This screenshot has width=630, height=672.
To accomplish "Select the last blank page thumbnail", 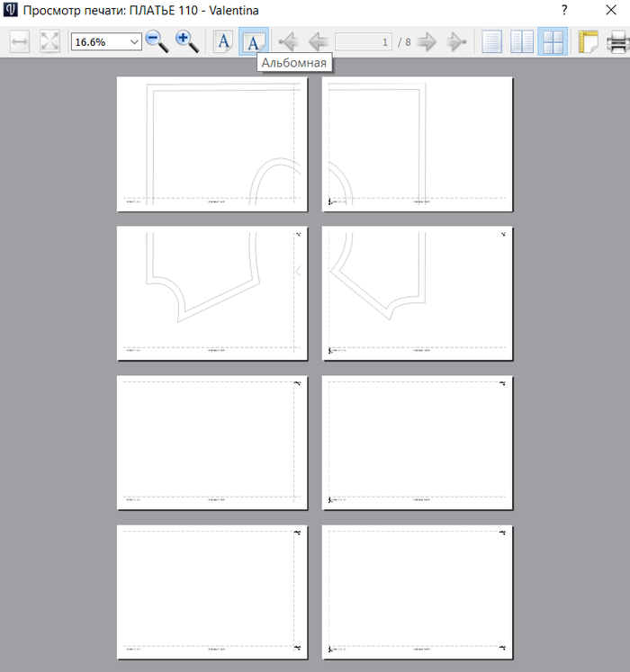I will click(x=418, y=592).
